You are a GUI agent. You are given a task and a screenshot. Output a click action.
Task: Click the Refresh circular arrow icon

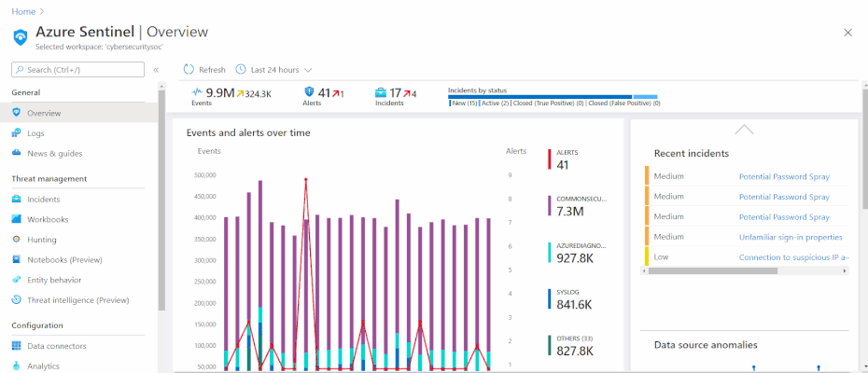pyautogui.click(x=189, y=70)
